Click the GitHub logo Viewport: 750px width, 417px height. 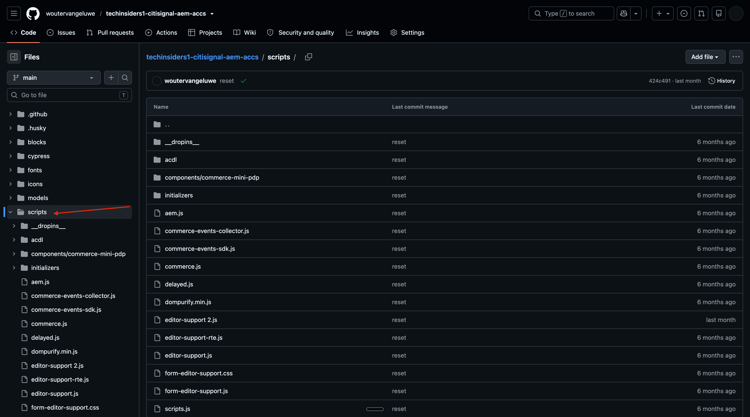[x=33, y=13]
